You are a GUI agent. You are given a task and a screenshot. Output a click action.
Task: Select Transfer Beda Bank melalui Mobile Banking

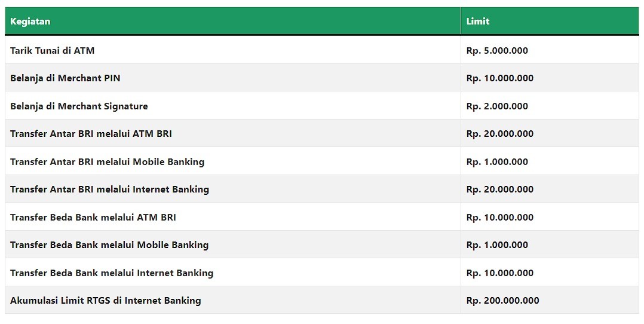pyautogui.click(x=109, y=245)
